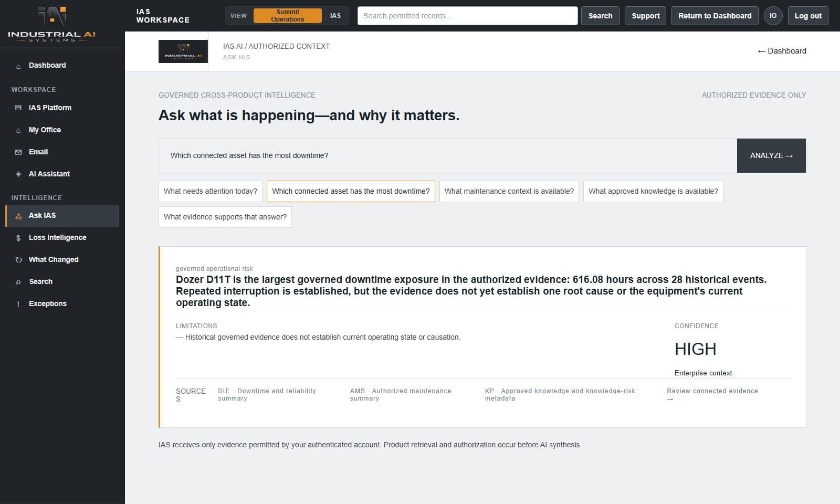Focus the Search permitted records field
This screenshot has width=840, height=504.
click(x=467, y=16)
